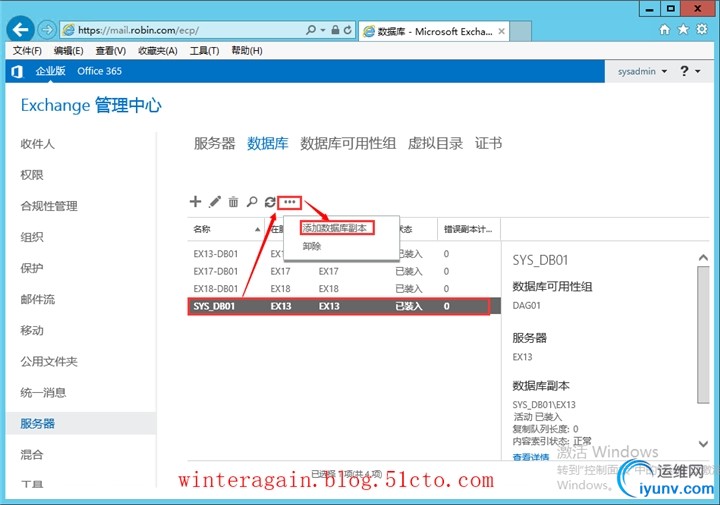Delete database using trash icon

click(x=233, y=202)
